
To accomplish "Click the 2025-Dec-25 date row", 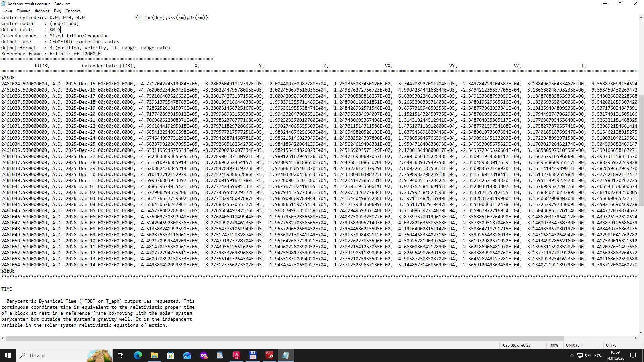I will coord(319,144).
